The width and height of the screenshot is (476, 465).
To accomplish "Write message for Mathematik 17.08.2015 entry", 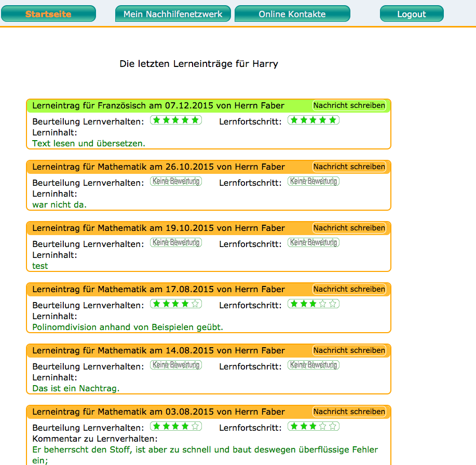I will click(349, 289).
